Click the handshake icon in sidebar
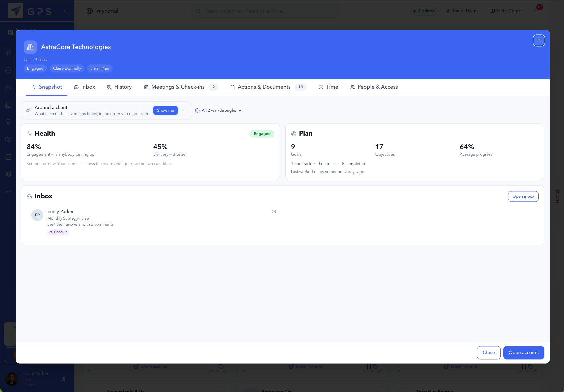 [8, 139]
